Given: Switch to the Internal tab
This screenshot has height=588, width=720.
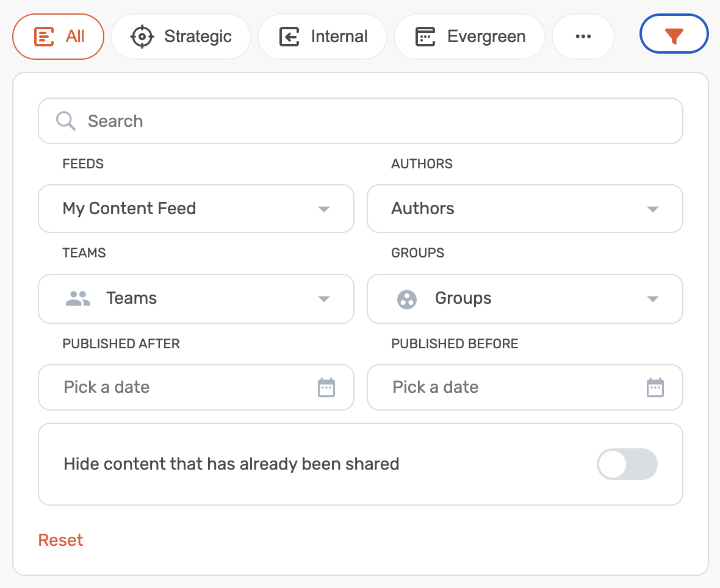Looking at the screenshot, I should click(x=322, y=37).
